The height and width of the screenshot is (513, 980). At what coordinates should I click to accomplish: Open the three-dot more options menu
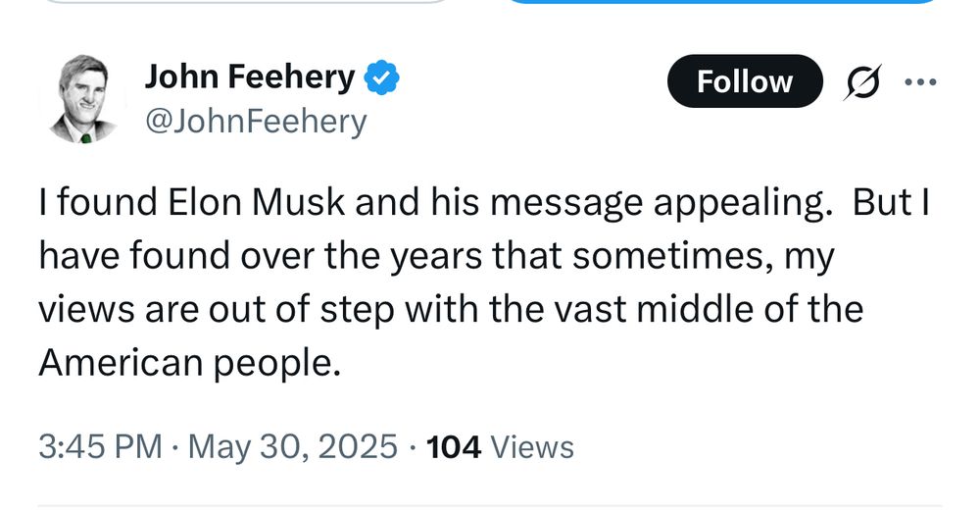click(x=920, y=82)
